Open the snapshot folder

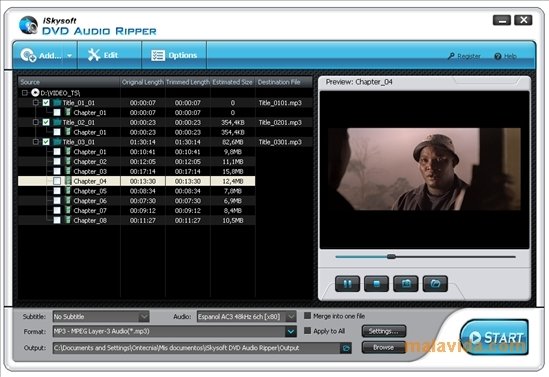point(435,284)
